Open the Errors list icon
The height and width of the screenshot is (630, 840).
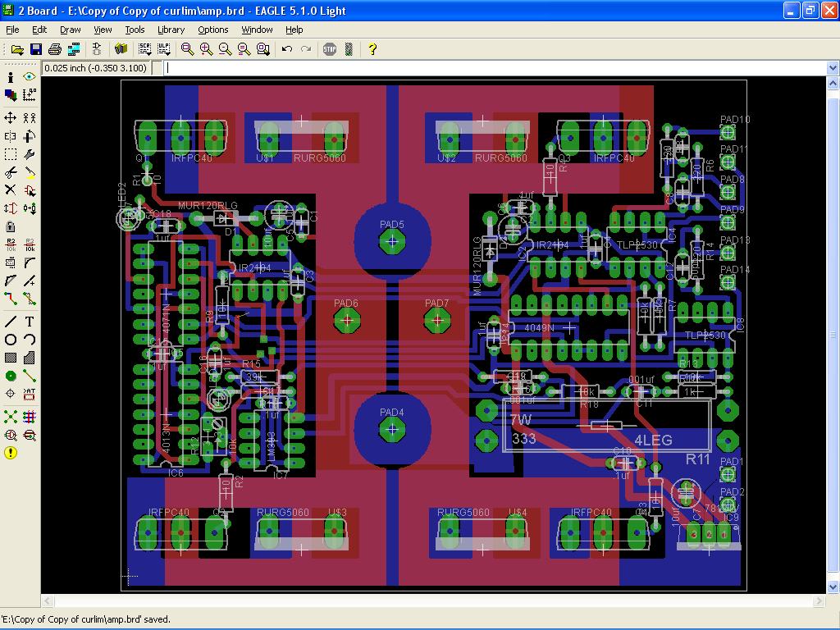10,453
